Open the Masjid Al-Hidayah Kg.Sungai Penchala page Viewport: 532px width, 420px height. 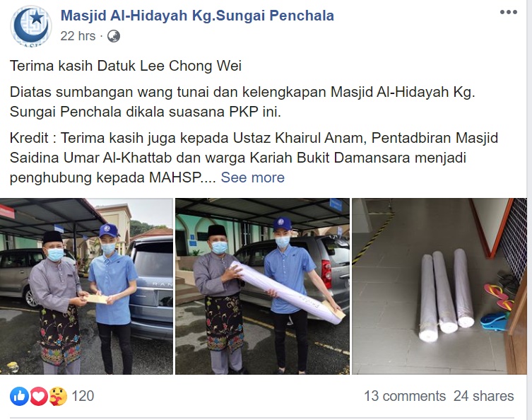[x=197, y=16]
